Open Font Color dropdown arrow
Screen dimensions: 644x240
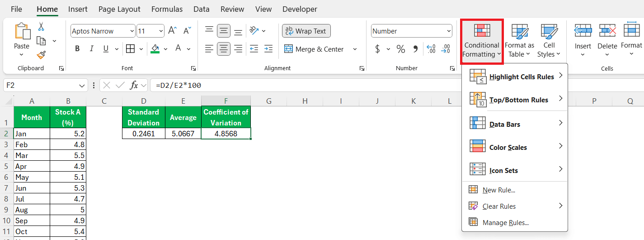[188, 49]
